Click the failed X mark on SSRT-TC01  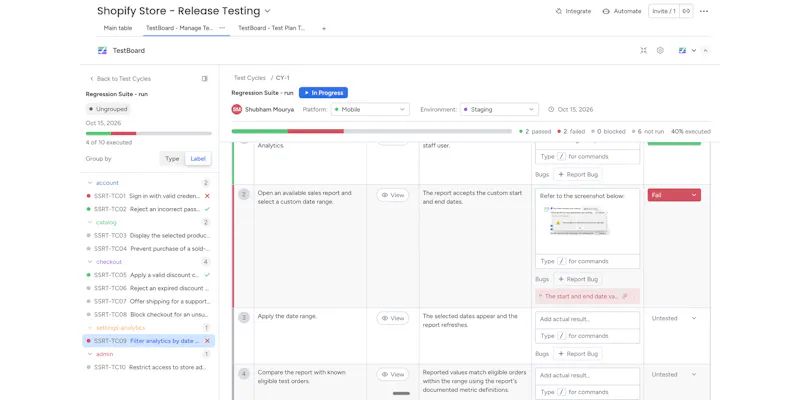point(207,196)
